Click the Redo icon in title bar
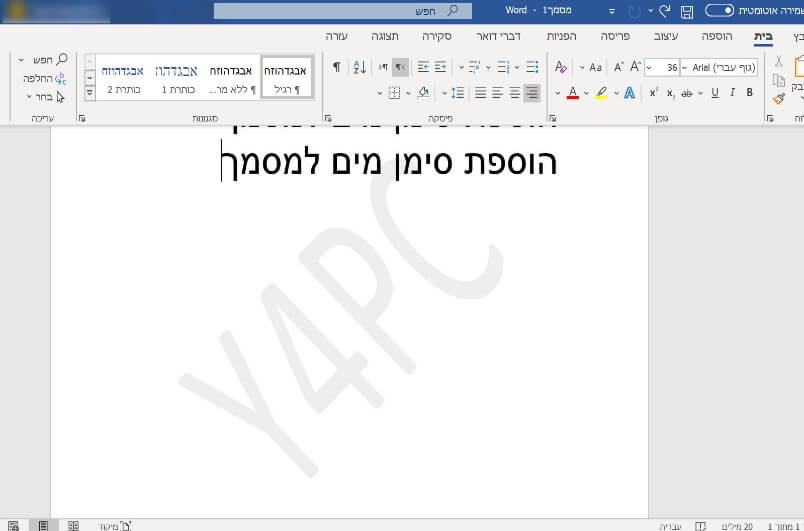 click(x=634, y=11)
